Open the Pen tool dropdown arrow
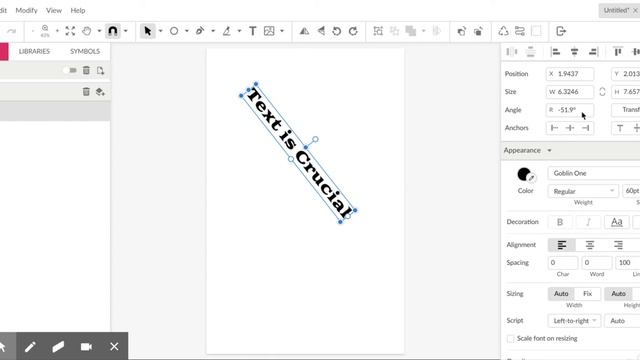The image size is (640, 360). (213, 31)
